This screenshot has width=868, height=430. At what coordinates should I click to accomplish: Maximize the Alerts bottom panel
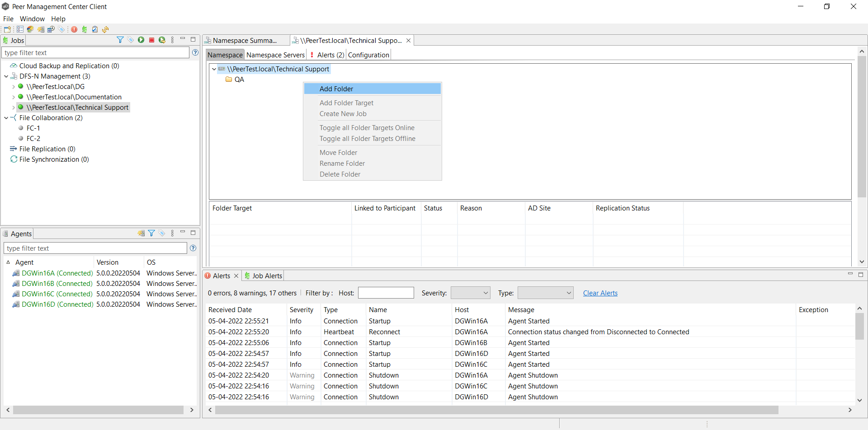click(x=861, y=274)
